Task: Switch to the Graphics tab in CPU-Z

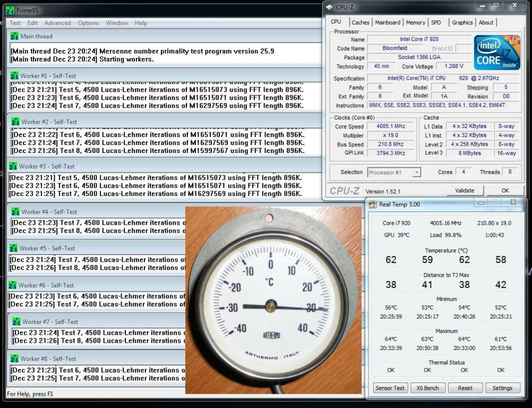Action: (462, 22)
